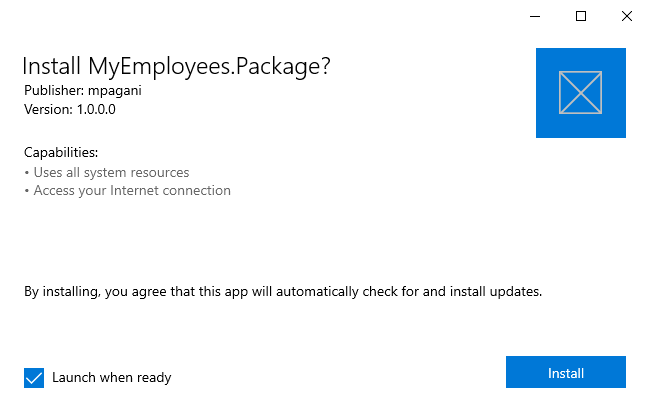This screenshot has width=650, height=418.
Task: Select the Version: 1.0.0.0 line
Action: pyautogui.click(x=70, y=109)
